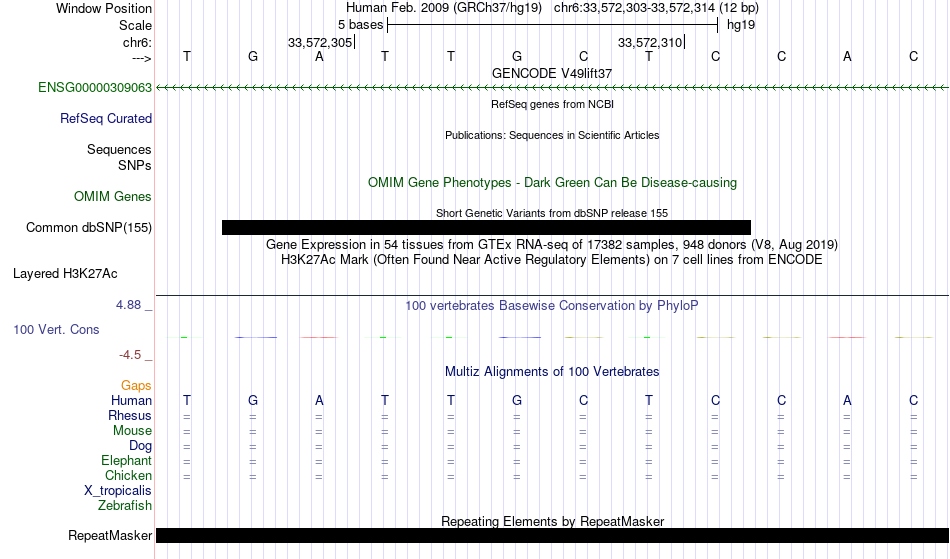Click the orange Gaps row label
The width and height of the screenshot is (950, 559).
tap(136, 385)
